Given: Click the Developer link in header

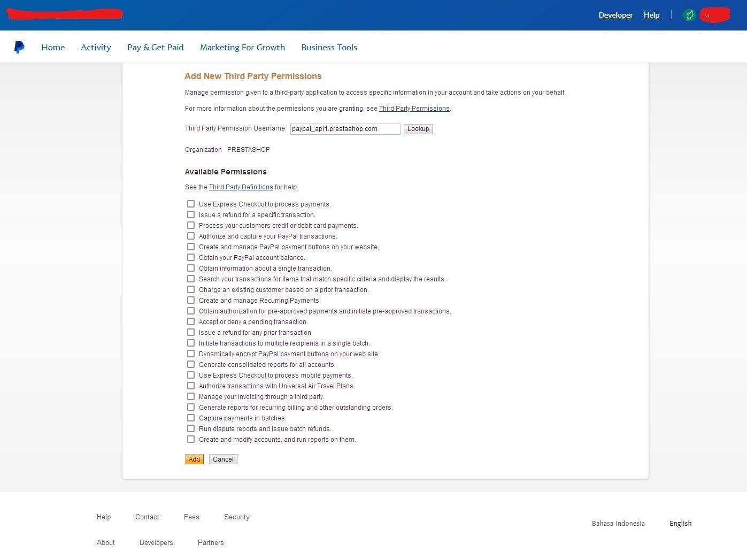Looking at the screenshot, I should click(615, 15).
